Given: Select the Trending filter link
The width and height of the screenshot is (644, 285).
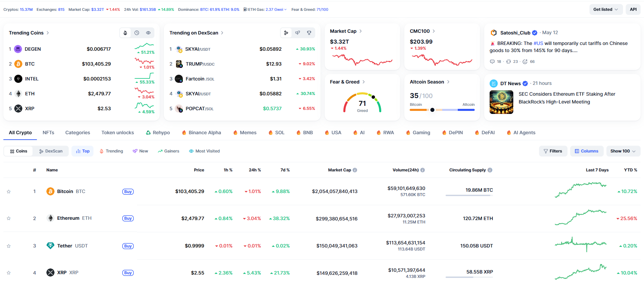Looking at the screenshot, I should point(111,151).
